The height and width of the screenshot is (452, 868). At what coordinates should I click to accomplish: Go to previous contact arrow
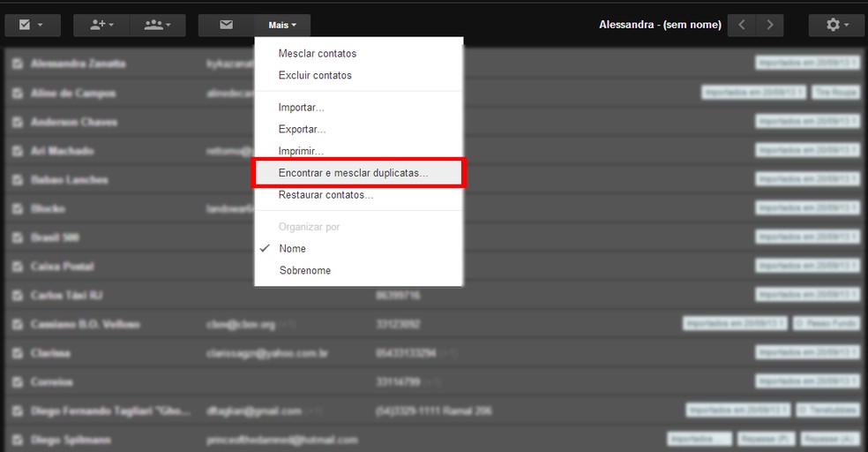tap(742, 25)
